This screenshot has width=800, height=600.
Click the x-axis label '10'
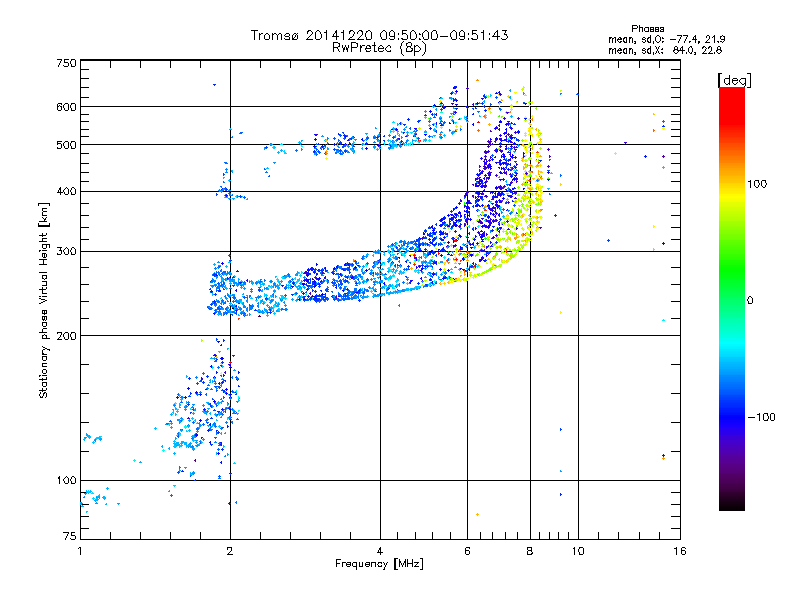click(x=578, y=551)
